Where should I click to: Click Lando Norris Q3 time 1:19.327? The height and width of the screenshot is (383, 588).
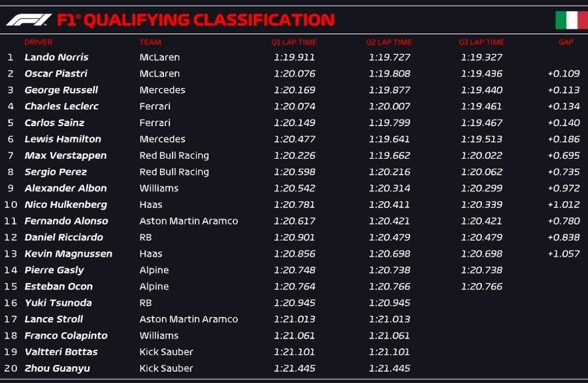point(482,57)
